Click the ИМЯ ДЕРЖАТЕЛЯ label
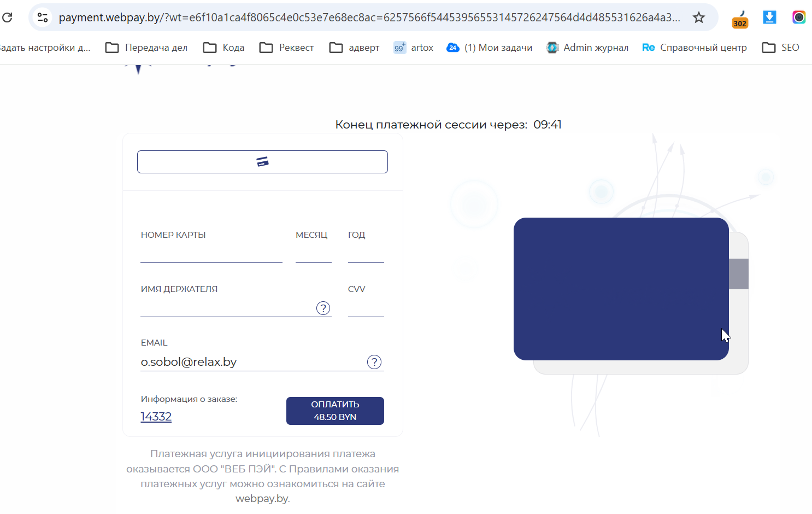812x514 pixels. 179,289
